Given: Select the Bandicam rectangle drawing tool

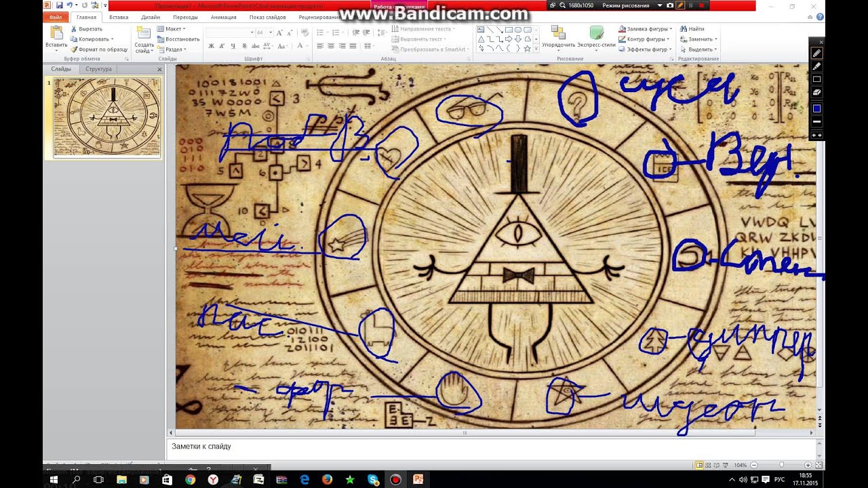Looking at the screenshot, I should (x=816, y=79).
